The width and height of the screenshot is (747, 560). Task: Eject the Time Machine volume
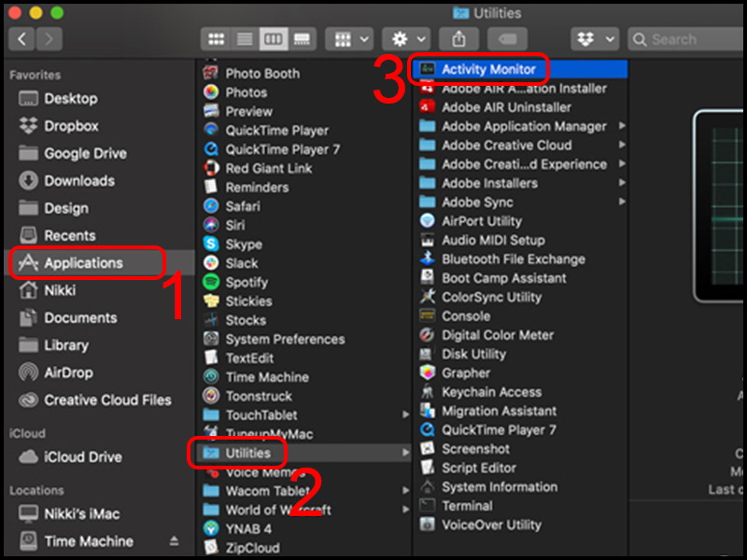tap(174, 541)
